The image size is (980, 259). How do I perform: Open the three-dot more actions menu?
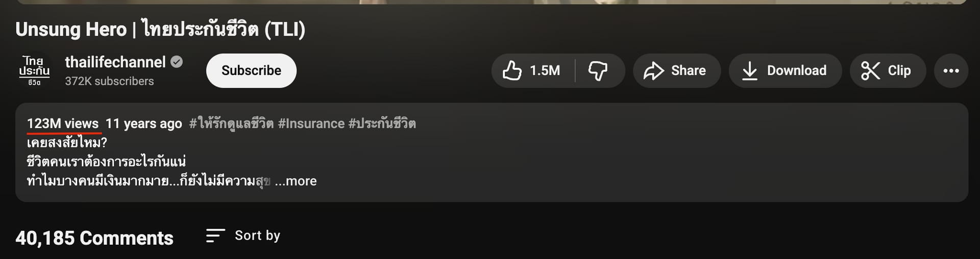pos(951,71)
